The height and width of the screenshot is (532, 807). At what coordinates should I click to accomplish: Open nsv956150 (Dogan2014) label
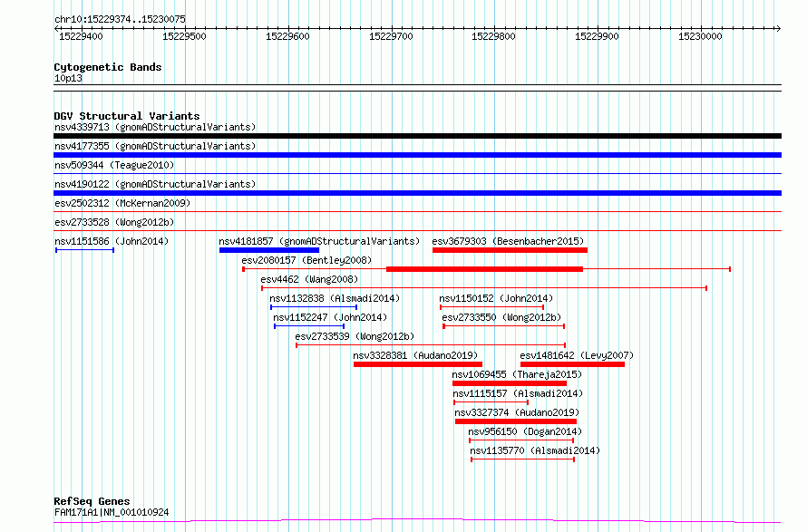(525, 431)
